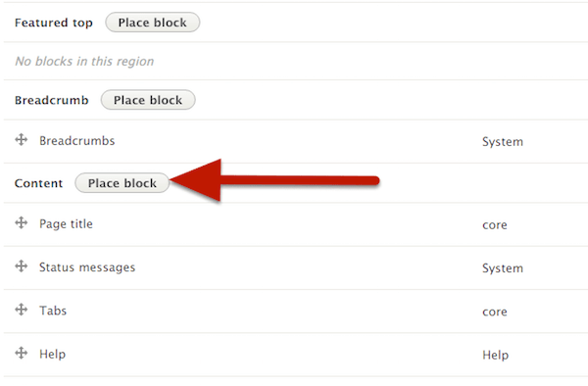Click Place block for the Content region
Viewport: 588px width, 386px height.
click(122, 183)
